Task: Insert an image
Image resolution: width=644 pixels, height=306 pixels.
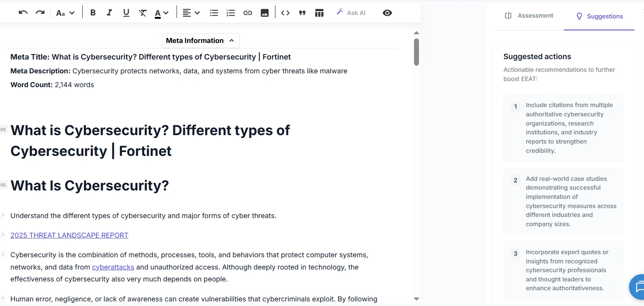Action: point(264,13)
